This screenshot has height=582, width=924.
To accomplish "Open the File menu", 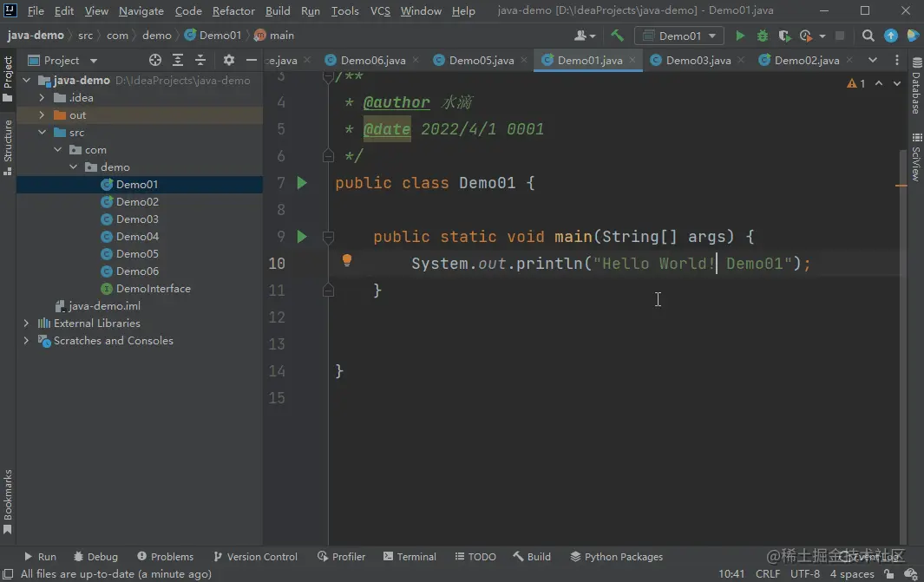I will click(x=36, y=10).
